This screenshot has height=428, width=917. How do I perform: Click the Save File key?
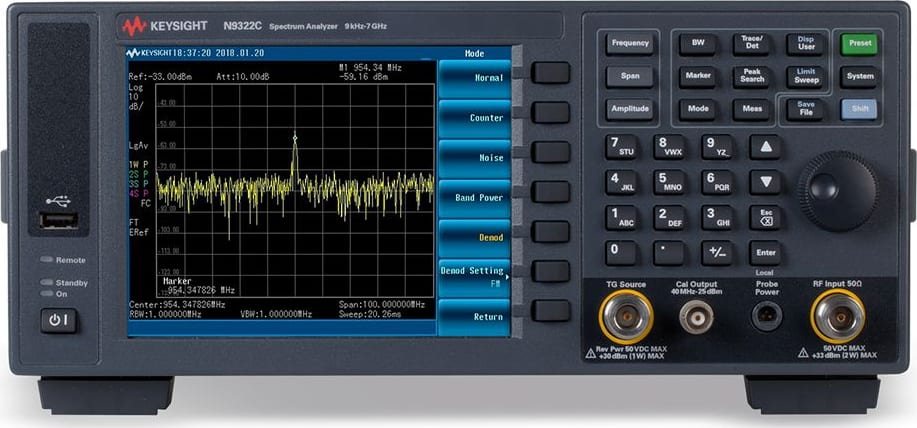point(805,109)
